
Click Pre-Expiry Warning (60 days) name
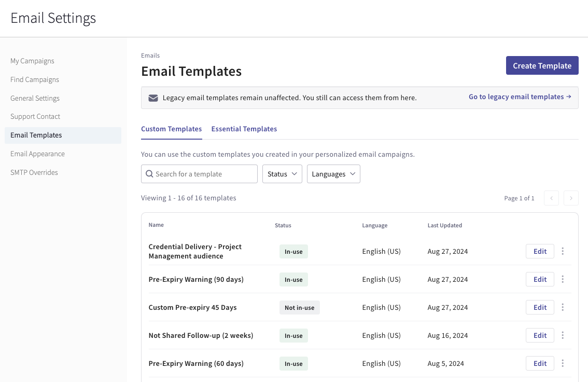point(196,364)
